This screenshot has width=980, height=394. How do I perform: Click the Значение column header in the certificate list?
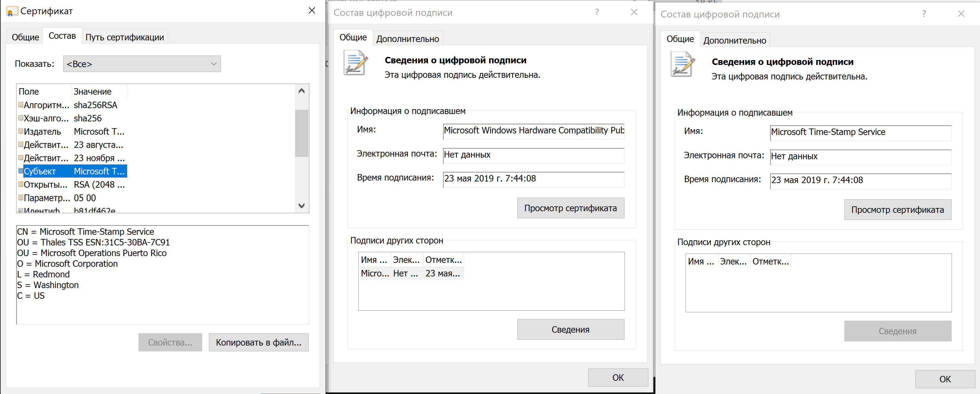99,91
